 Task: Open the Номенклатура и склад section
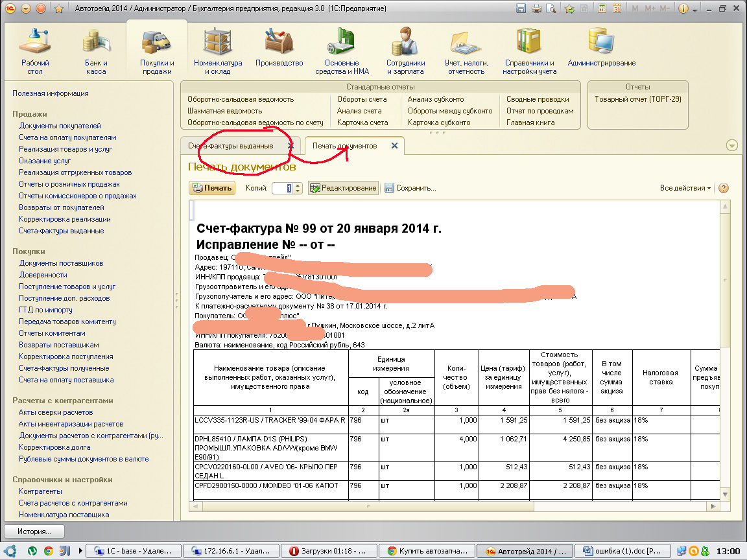point(218,51)
